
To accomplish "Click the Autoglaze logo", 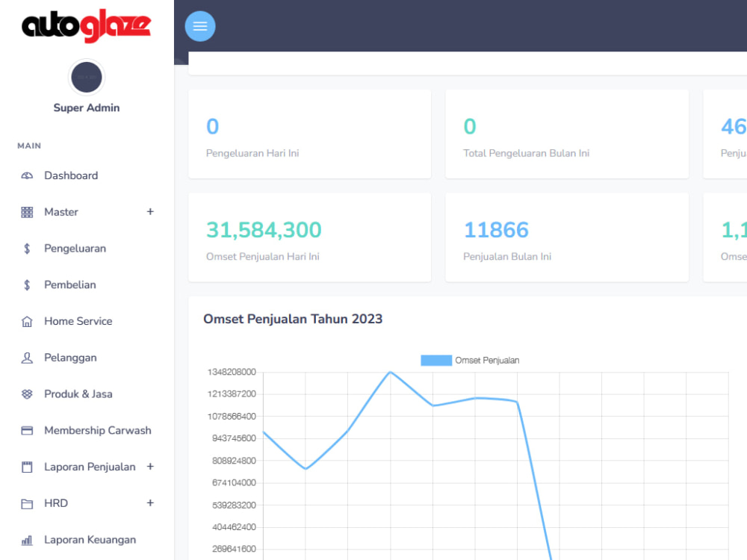I will click(86, 25).
